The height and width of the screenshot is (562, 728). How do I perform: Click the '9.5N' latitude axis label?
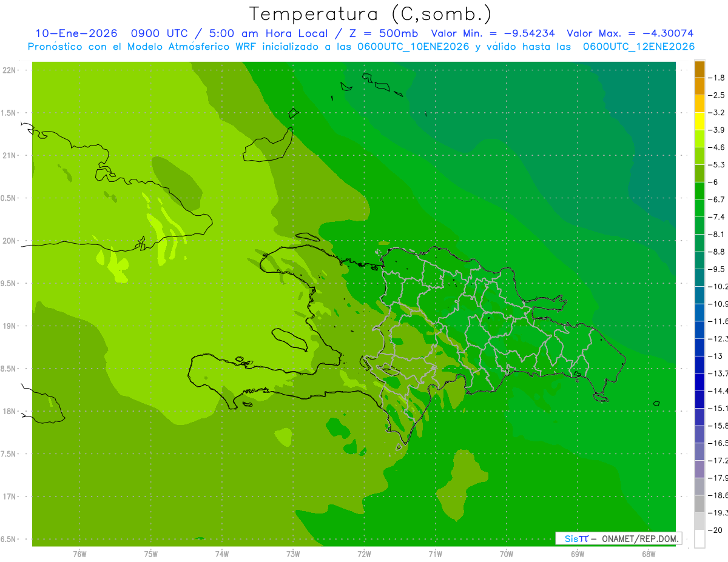pos(8,284)
